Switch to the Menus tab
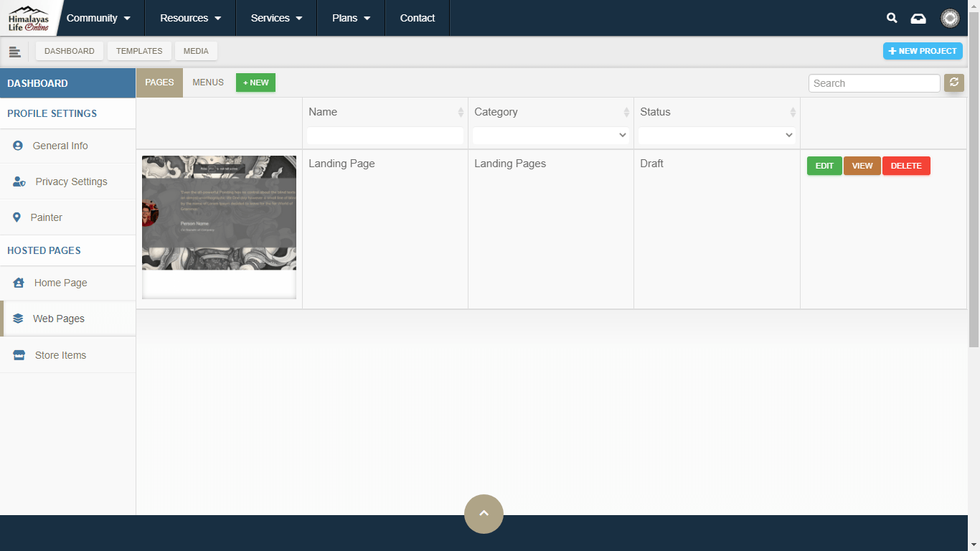 [208, 83]
